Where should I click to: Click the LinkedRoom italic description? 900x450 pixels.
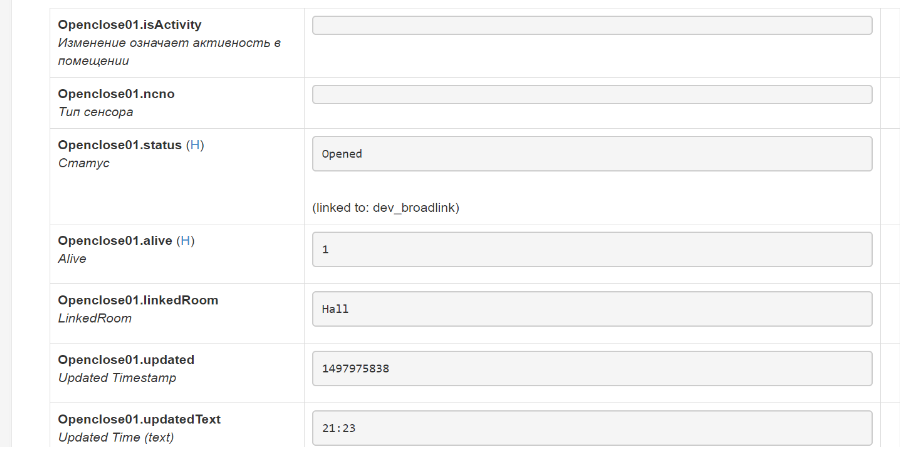point(94,318)
